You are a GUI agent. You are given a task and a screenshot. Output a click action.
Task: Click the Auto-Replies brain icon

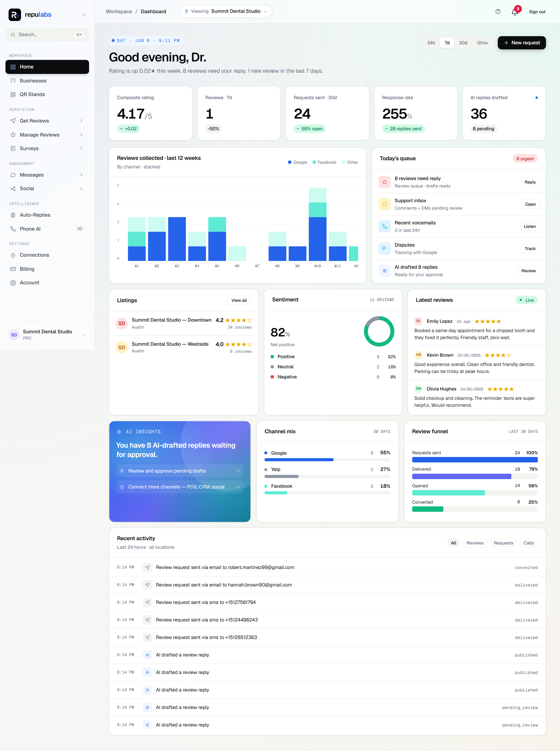coord(13,215)
